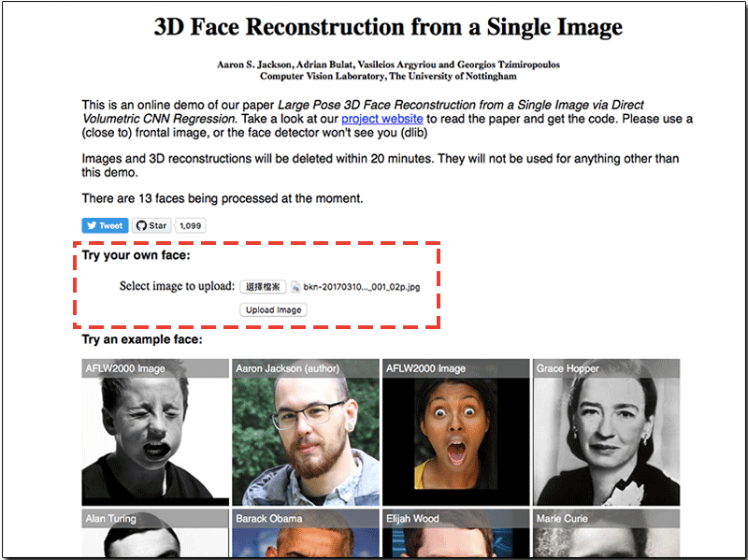The width and height of the screenshot is (748, 560).
Task: Star the project via GitHub button
Action: (x=151, y=225)
